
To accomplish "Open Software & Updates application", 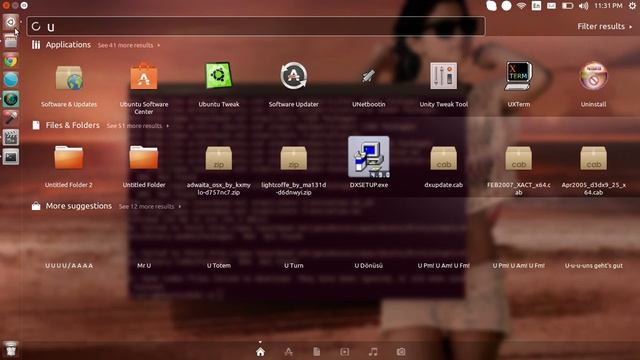I will point(69,78).
